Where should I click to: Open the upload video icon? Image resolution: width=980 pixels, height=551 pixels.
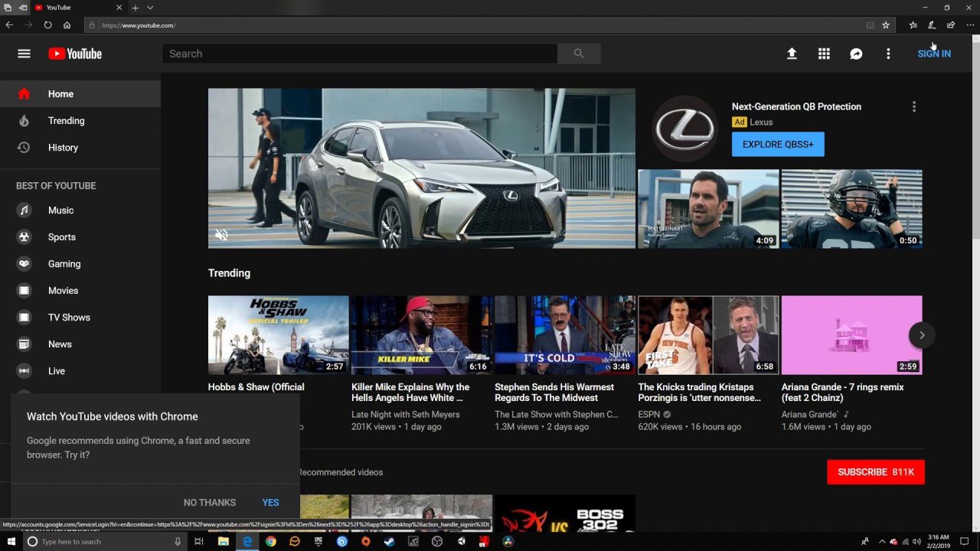(792, 54)
